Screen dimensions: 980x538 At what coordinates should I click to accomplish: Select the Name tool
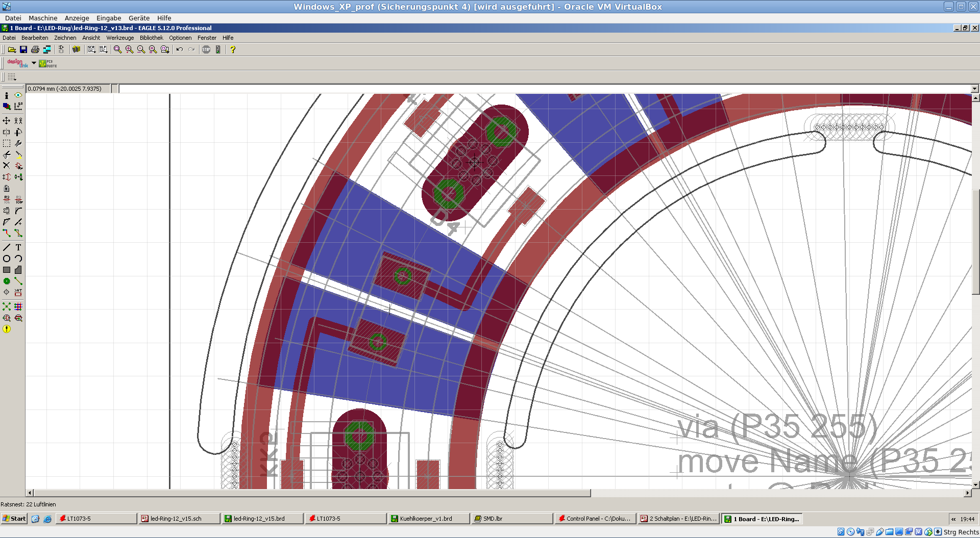coord(7,199)
